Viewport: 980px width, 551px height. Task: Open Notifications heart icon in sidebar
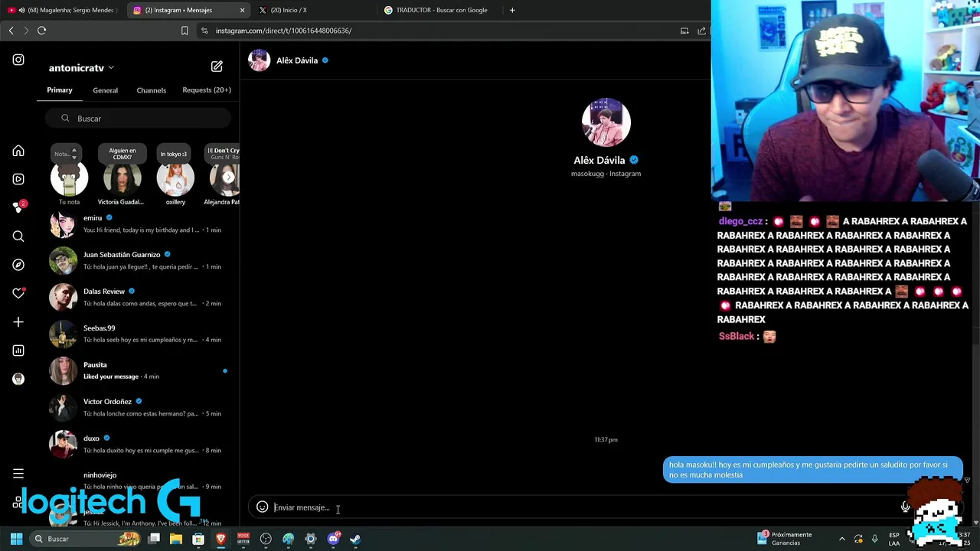click(x=18, y=293)
